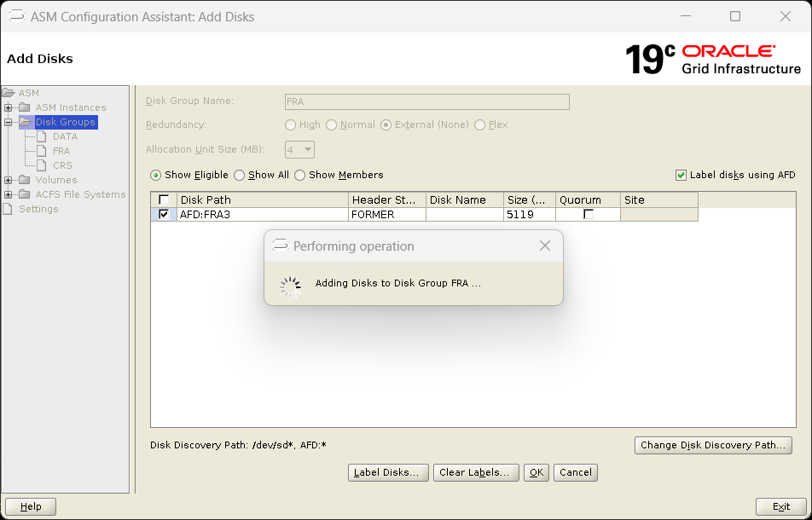Click the spinner in Performing operation dialog
Screen dimensions: 812x520
(290, 287)
